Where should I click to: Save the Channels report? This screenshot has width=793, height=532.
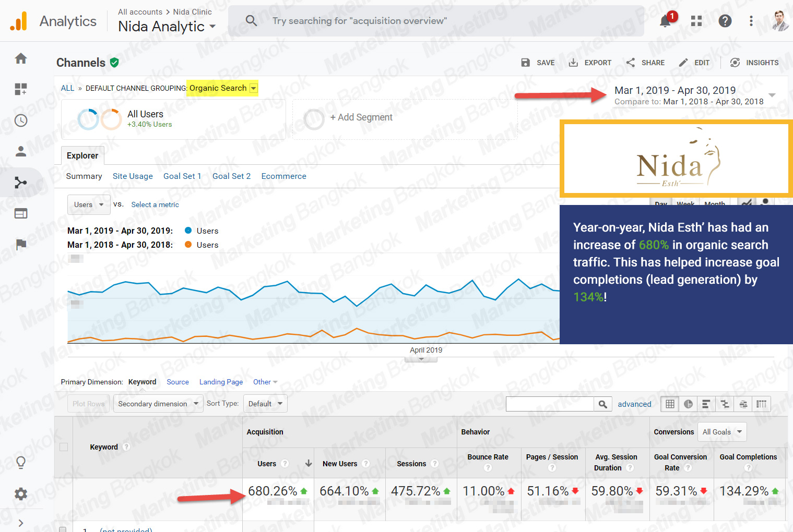[x=538, y=63]
